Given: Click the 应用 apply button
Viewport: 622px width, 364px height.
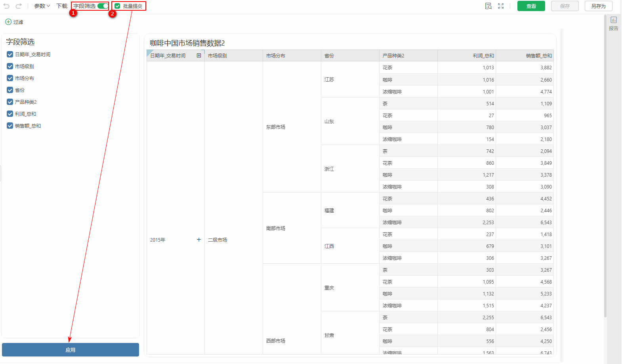Looking at the screenshot, I should click(71, 350).
